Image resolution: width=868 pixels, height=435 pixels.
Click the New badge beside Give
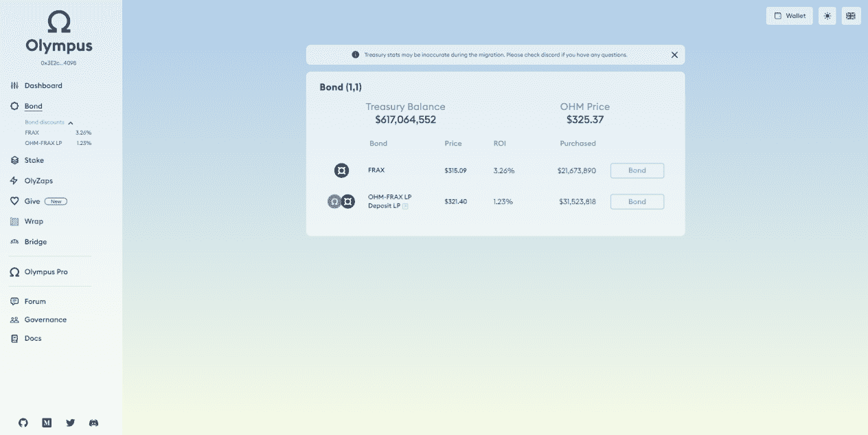[x=56, y=201]
